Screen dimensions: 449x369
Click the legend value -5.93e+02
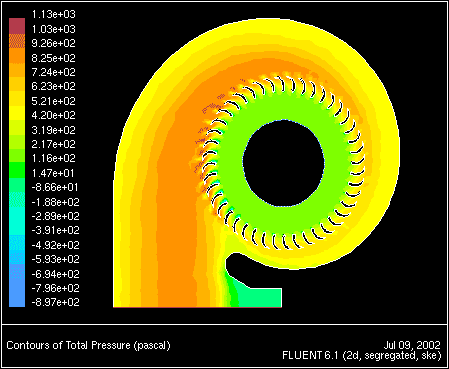pos(55,259)
